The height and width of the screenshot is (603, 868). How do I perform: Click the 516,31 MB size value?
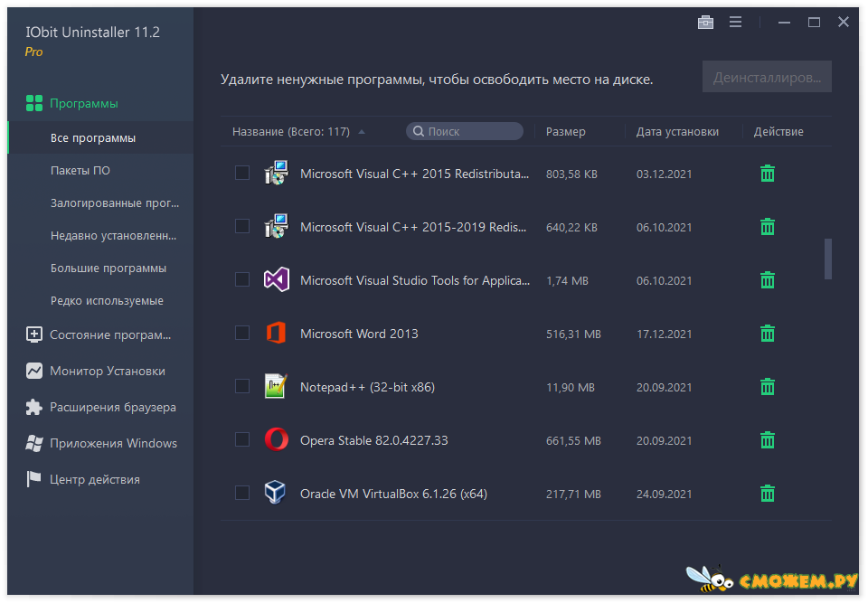point(573,334)
